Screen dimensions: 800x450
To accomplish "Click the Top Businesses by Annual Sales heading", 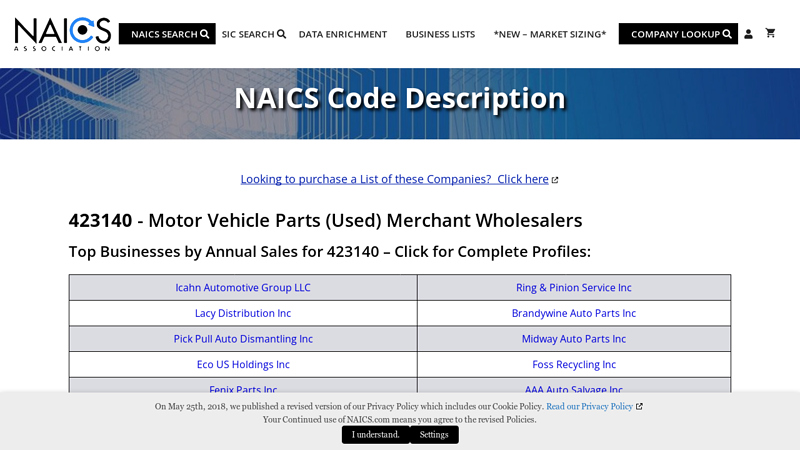I will pos(330,252).
